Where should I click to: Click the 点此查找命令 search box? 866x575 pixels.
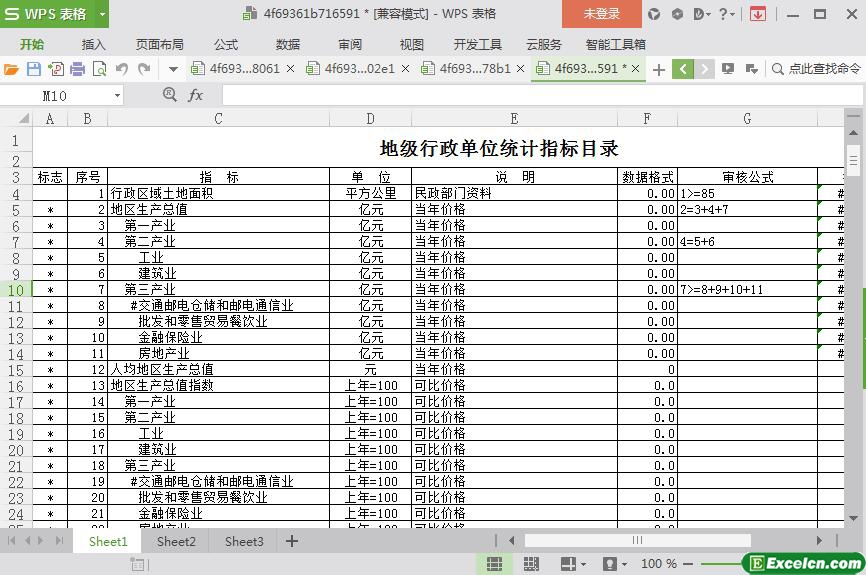click(816, 69)
